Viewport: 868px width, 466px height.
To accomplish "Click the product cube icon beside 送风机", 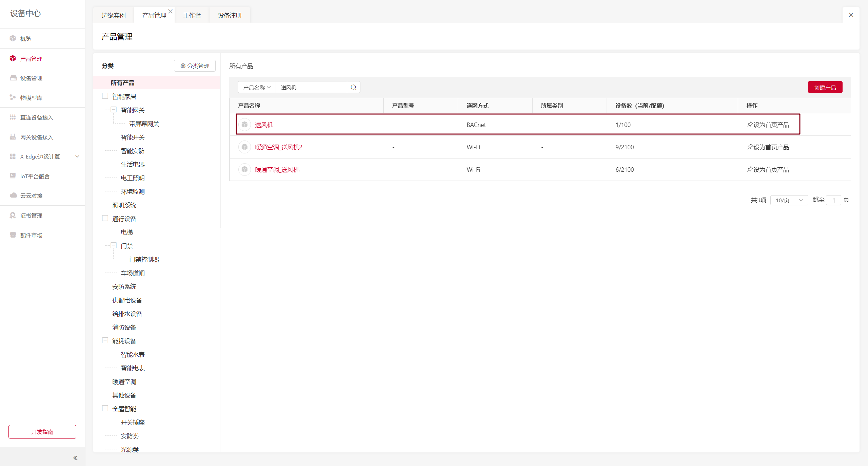I will [x=244, y=125].
